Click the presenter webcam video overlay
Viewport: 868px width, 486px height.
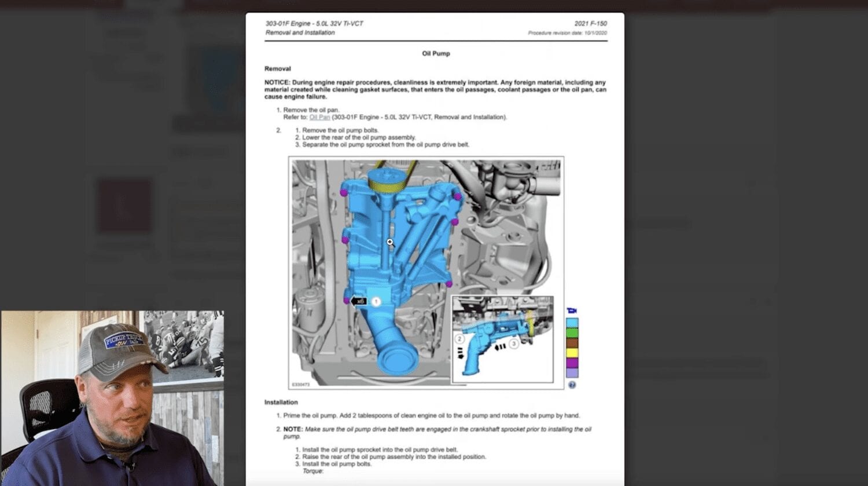[x=112, y=398]
